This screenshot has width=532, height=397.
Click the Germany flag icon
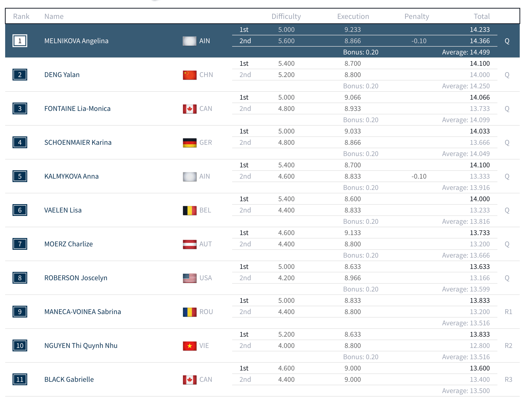pos(189,143)
